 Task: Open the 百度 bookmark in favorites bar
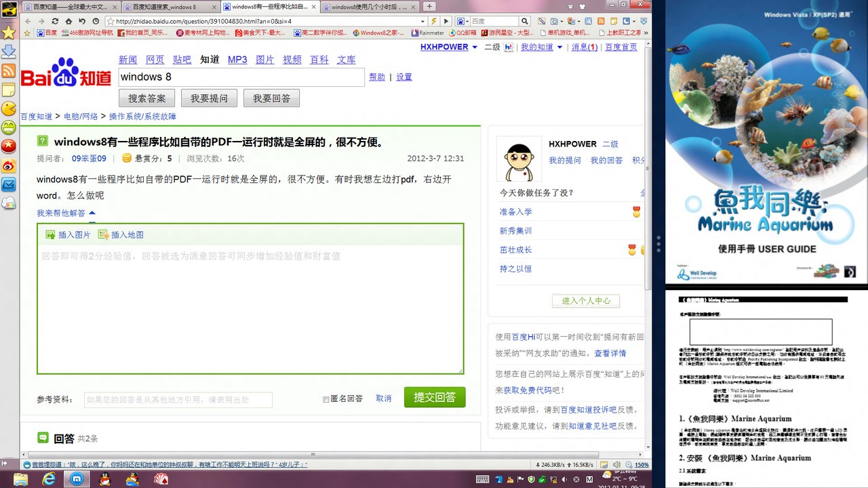click(46, 33)
